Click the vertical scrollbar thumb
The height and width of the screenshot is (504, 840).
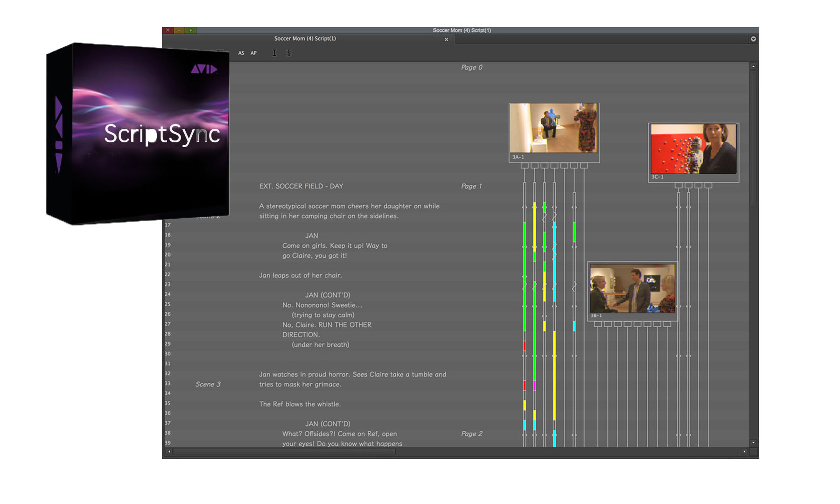(x=753, y=138)
